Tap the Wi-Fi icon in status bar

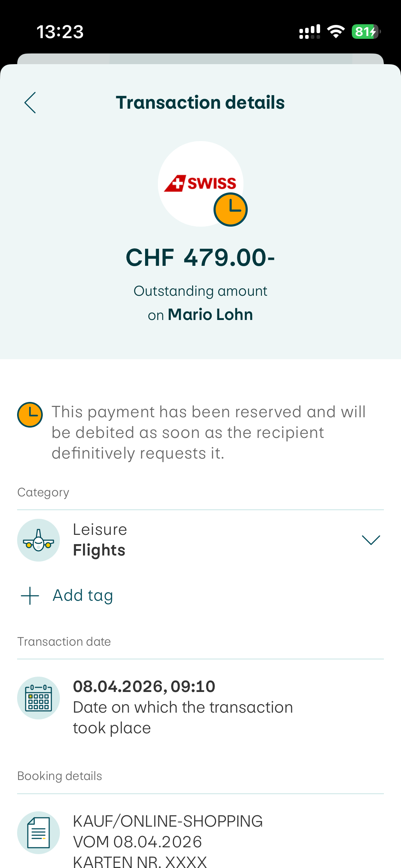point(336,32)
